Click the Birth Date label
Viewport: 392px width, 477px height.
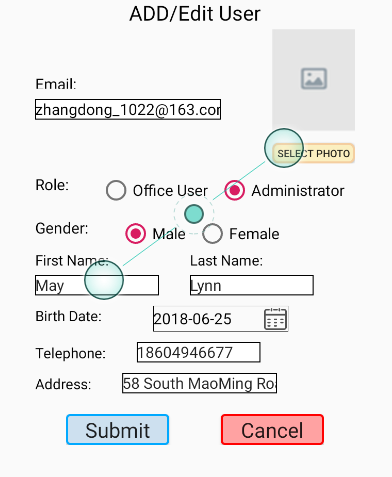click(69, 316)
